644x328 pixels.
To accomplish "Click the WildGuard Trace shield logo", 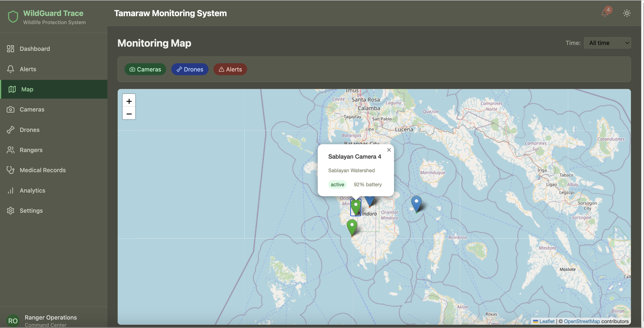I will (13, 17).
